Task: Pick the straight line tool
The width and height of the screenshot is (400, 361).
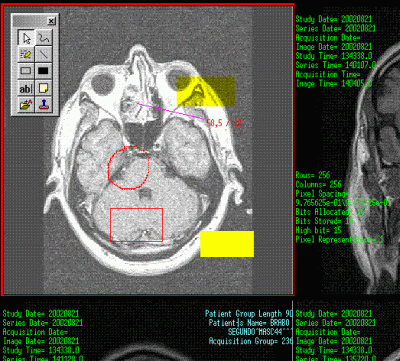Action: coord(43,54)
